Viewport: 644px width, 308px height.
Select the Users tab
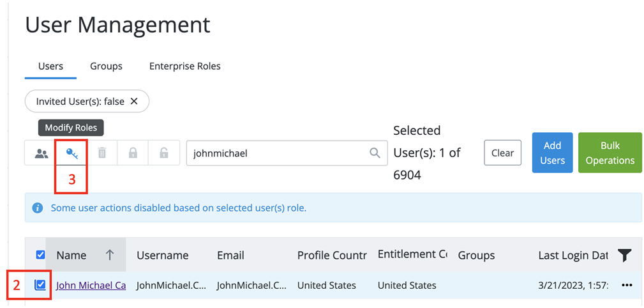click(50, 66)
